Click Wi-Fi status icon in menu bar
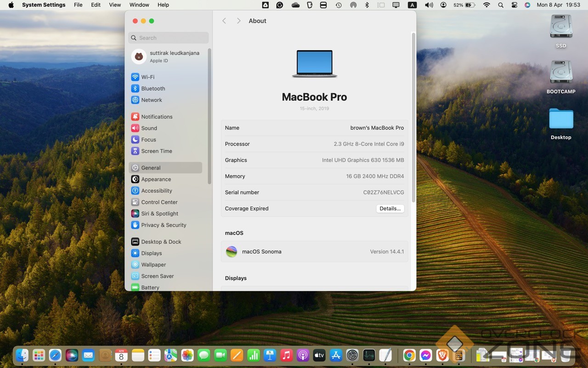588x368 pixels. pyautogui.click(x=486, y=5)
